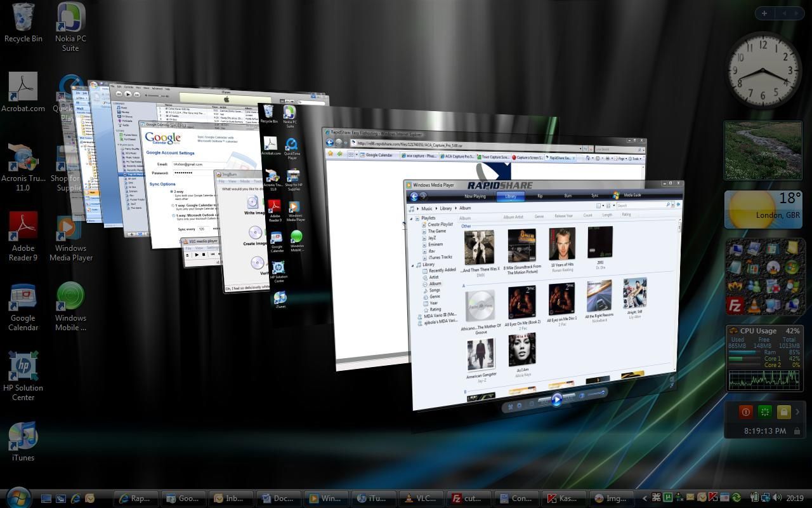
Task: Click the yellow lock button in the control gadget
Action: [x=783, y=412]
